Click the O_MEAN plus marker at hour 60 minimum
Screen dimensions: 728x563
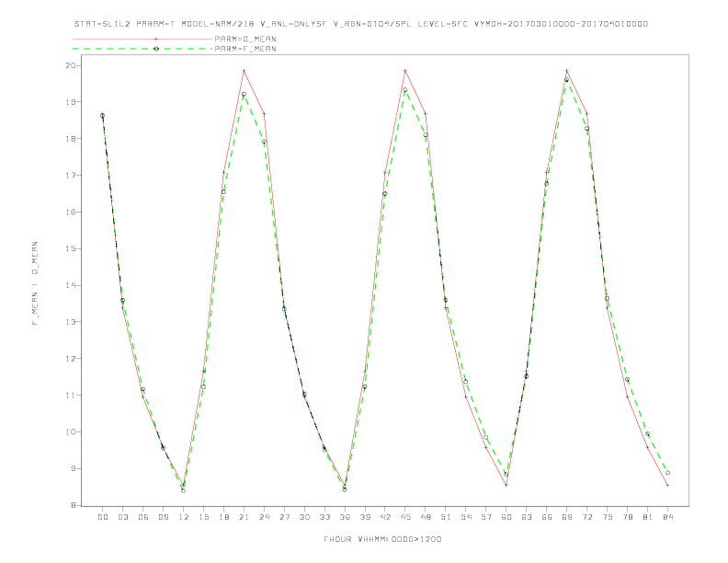click(x=506, y=485)
